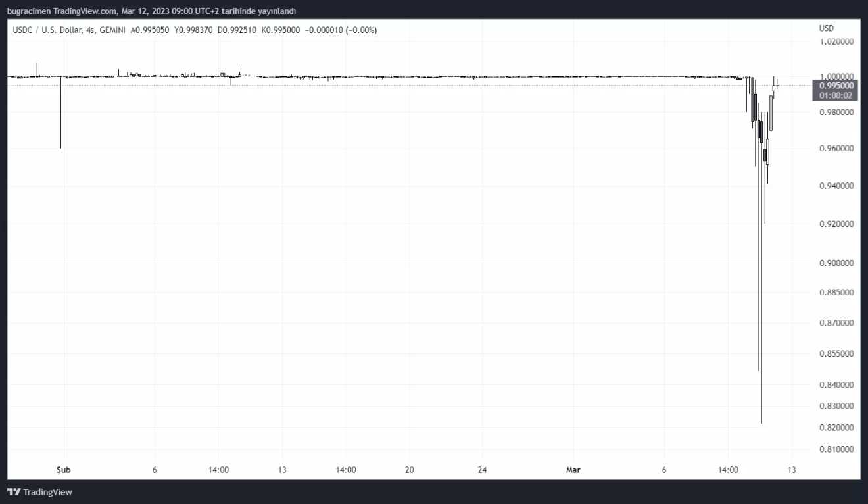Click the 24 date label on time axis
868x504 pixels.
[482, 470]
